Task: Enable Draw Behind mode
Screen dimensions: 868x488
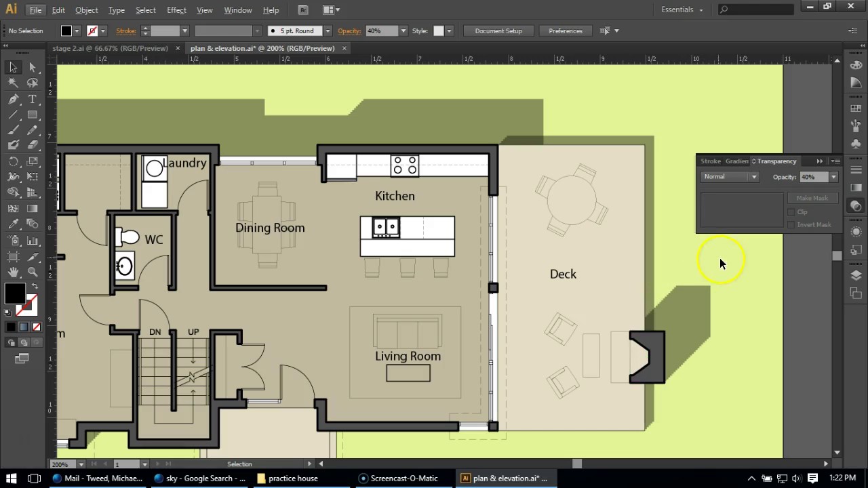Action: pyautogui.click(x=24, y=343)
